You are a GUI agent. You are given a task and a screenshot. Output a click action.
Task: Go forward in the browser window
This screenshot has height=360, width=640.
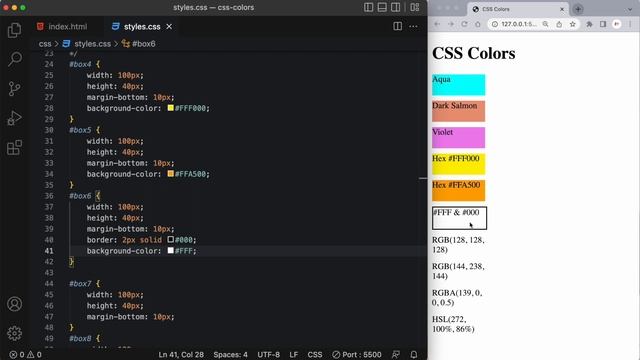click(x=451, y=24)
